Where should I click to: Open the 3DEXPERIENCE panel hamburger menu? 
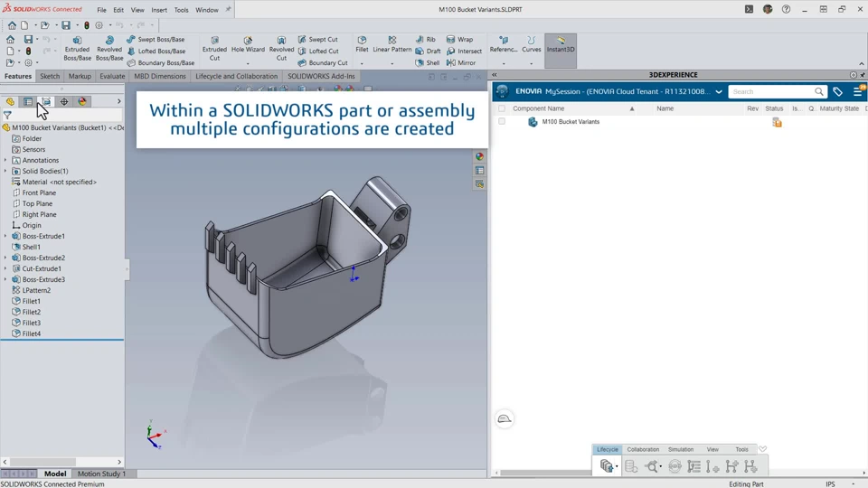tap(858, 92)
